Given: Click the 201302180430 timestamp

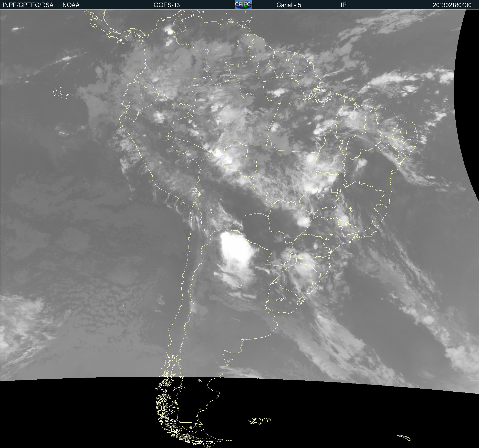Looking at the screenshot, I should click(x=452, y=5).
